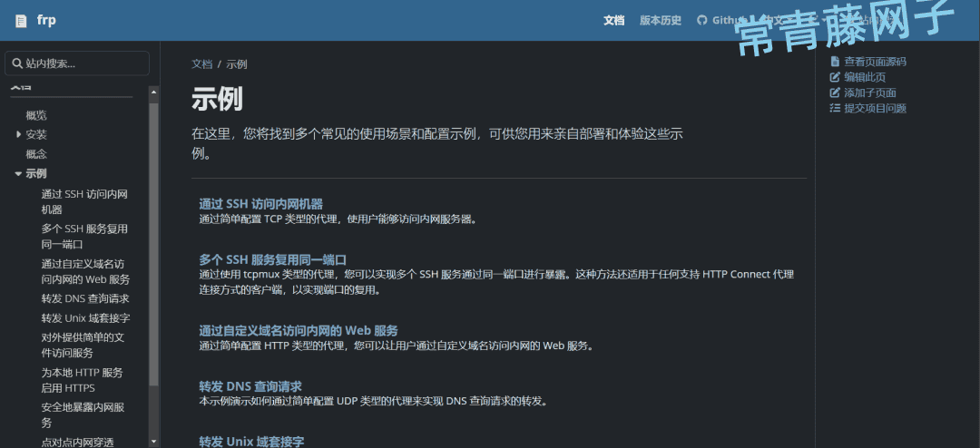Open 通过 SSH 访问内网机器 article link

coord(260,203)
